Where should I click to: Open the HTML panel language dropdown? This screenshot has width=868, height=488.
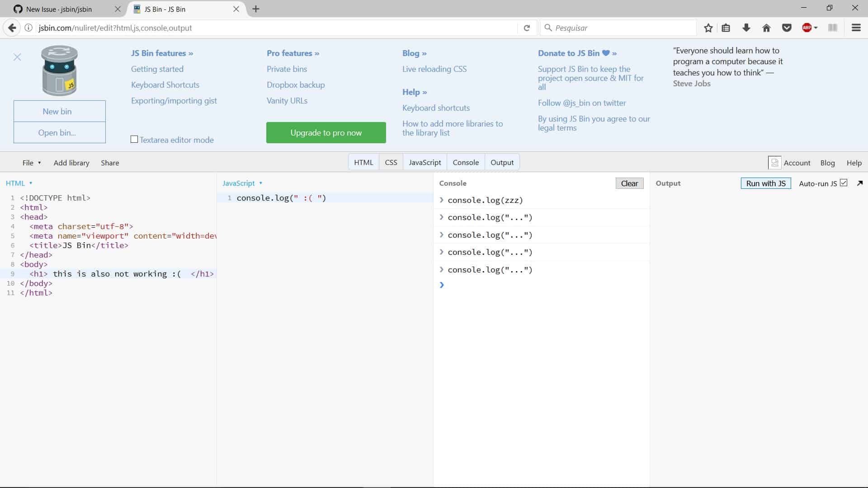coord(31,183)
